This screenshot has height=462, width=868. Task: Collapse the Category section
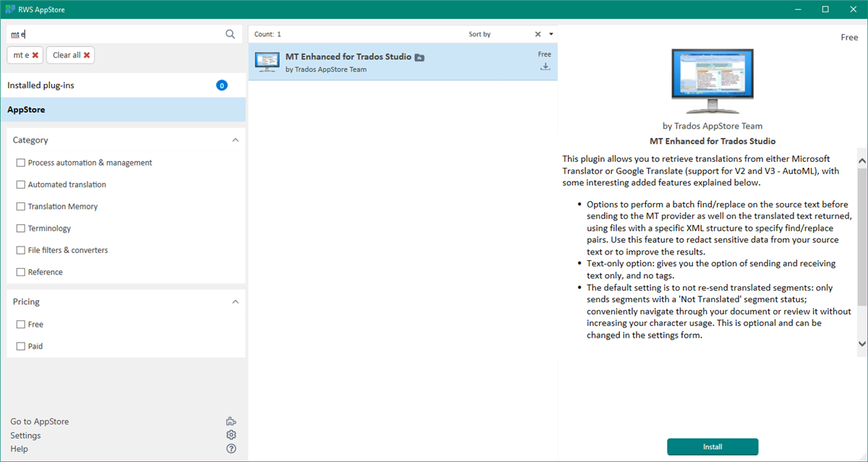pyautogui.click(x=235, y=140)
